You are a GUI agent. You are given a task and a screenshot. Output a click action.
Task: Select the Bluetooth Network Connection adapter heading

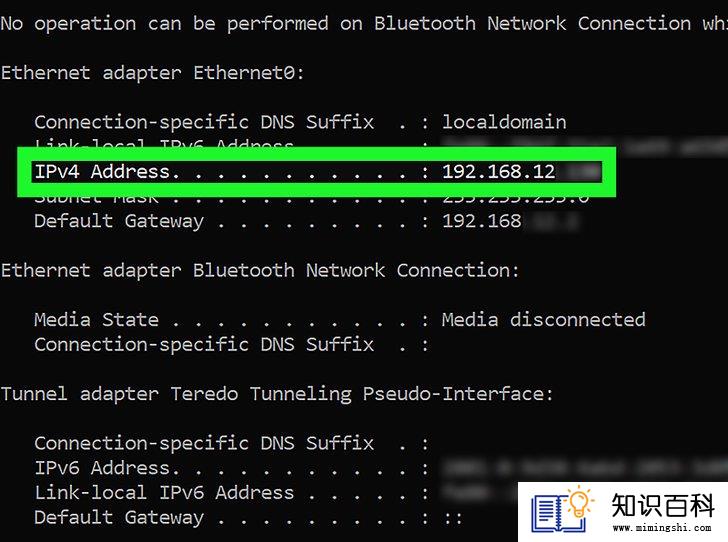(260, 270)
